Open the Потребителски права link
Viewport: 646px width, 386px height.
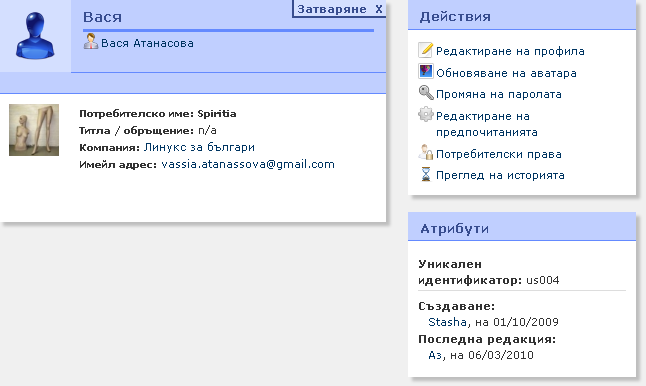[x=499, y=154]
